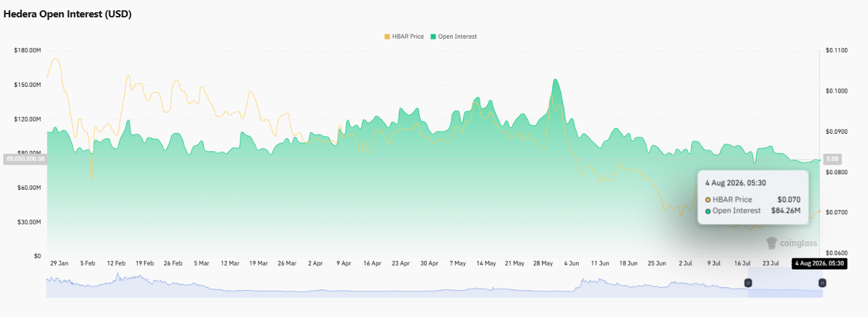Screen dimensions: 868x317
Task: Click the 12 Feb date label
Action: [x=116, y=264]
